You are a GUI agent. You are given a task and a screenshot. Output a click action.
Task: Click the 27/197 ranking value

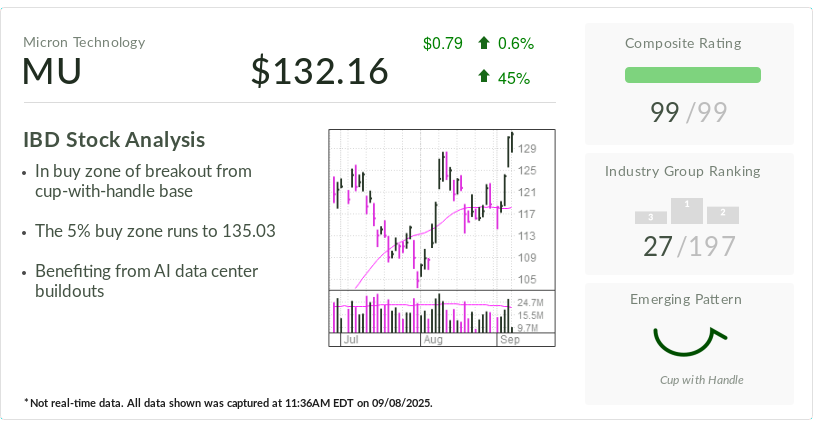pyautogui.click(x=688, y=246)
